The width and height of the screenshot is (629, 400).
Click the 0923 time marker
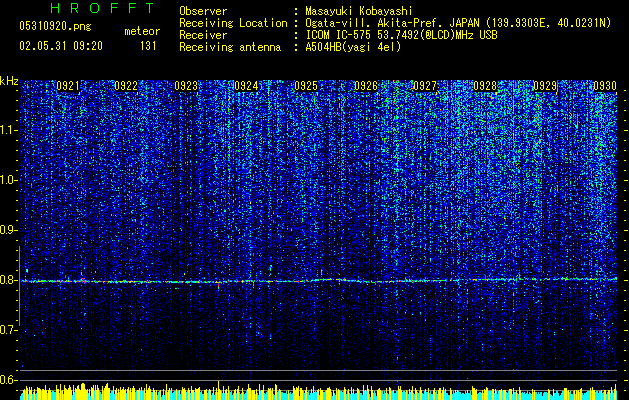186,86
